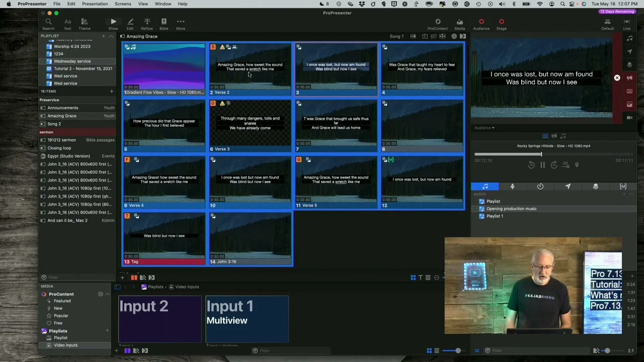Pause the Rocky Springs Hillside video
The width and height of the screenshot is (644, 362).
click(x=542, y=165)
